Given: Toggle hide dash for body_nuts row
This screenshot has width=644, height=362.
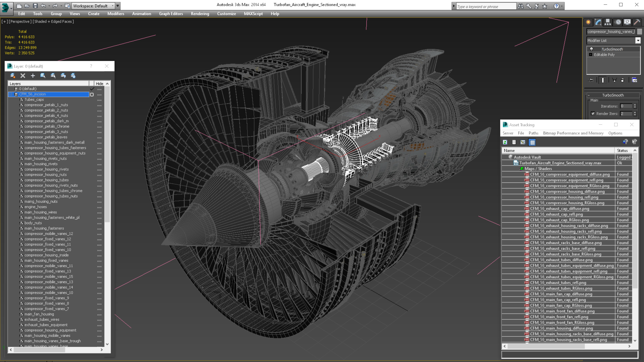Looking at the screenshot, I should click(99, 223).
